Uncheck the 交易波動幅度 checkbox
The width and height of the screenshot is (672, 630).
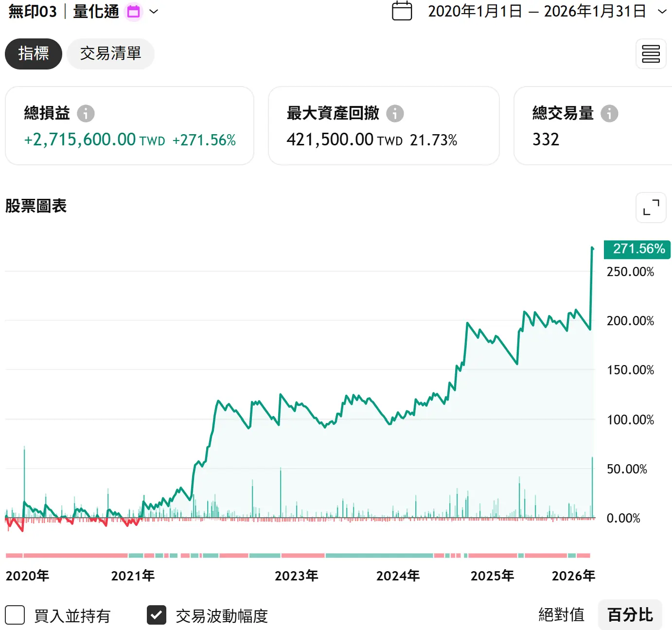tap(157, 615)
